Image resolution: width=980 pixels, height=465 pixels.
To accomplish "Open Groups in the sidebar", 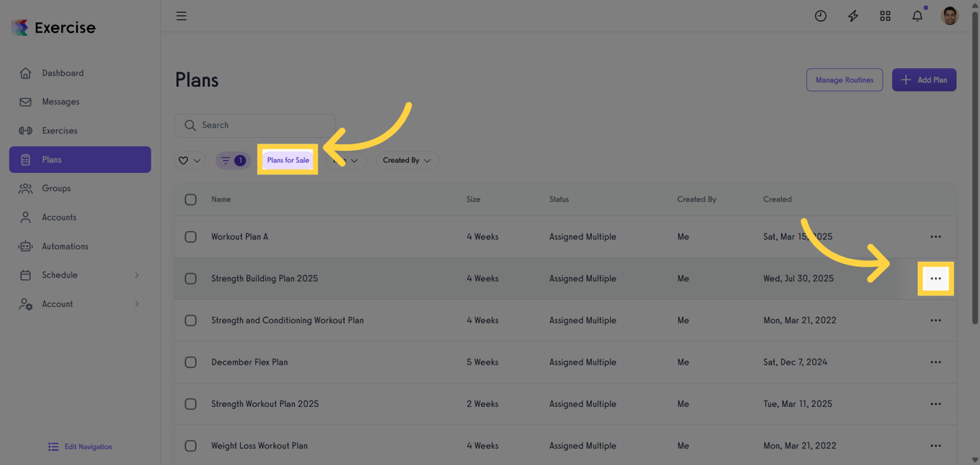I will 80,188.
